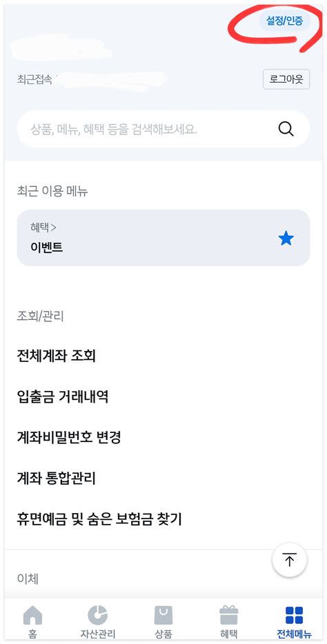
Task: Open 전체계좌 조회
Action: coord(57,356)
